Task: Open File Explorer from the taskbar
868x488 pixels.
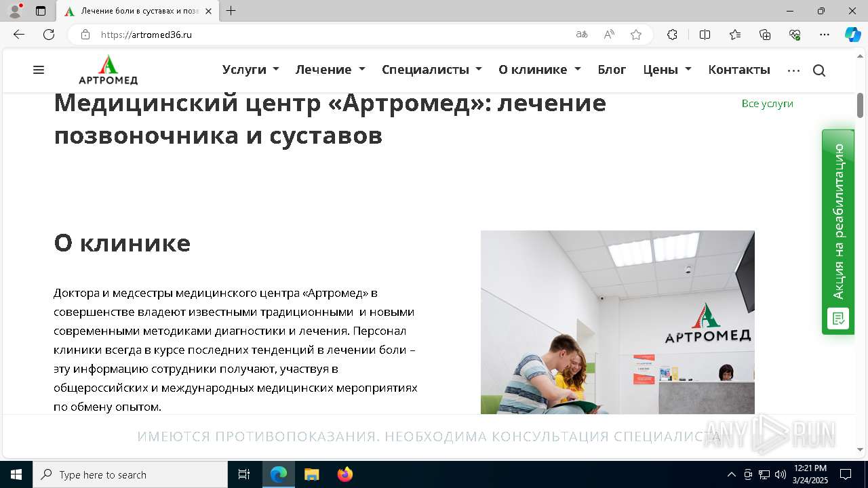Action: (311, 474)
